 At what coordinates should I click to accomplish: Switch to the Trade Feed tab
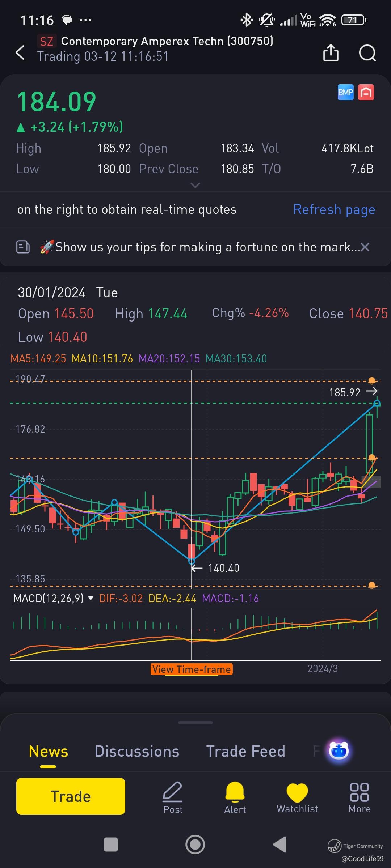[x=245, y=751]
